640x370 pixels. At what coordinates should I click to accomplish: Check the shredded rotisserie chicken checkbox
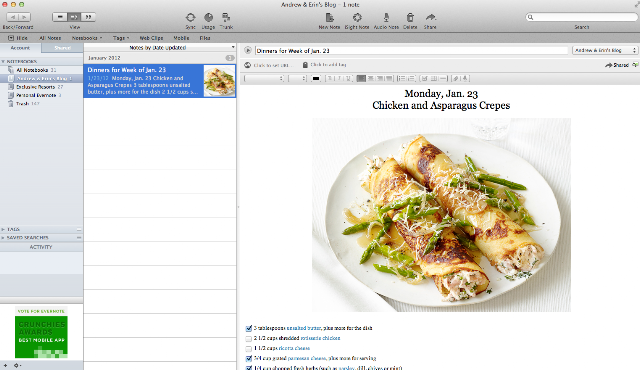[x=249, y=339]
